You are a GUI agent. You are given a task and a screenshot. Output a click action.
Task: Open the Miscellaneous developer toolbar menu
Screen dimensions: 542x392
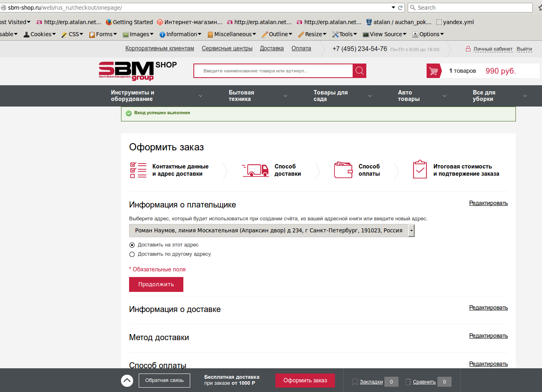tap(232, 34)
